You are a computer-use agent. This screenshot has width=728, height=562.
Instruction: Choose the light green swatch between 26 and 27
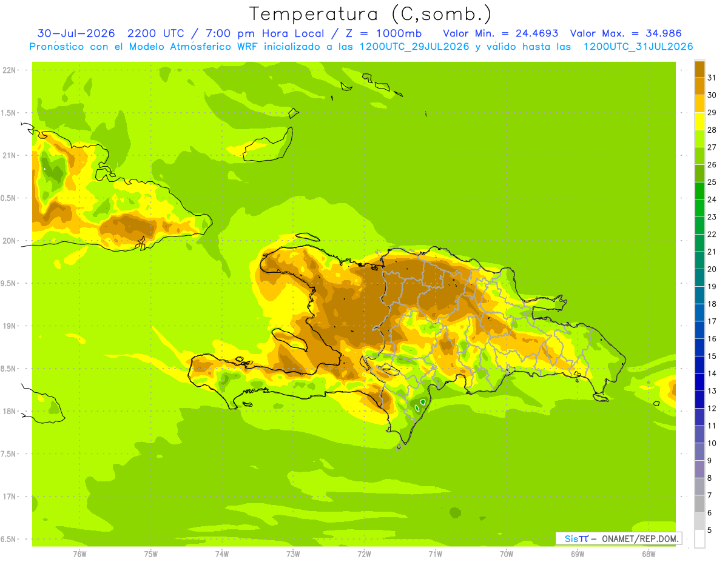[x=699, y=156]
